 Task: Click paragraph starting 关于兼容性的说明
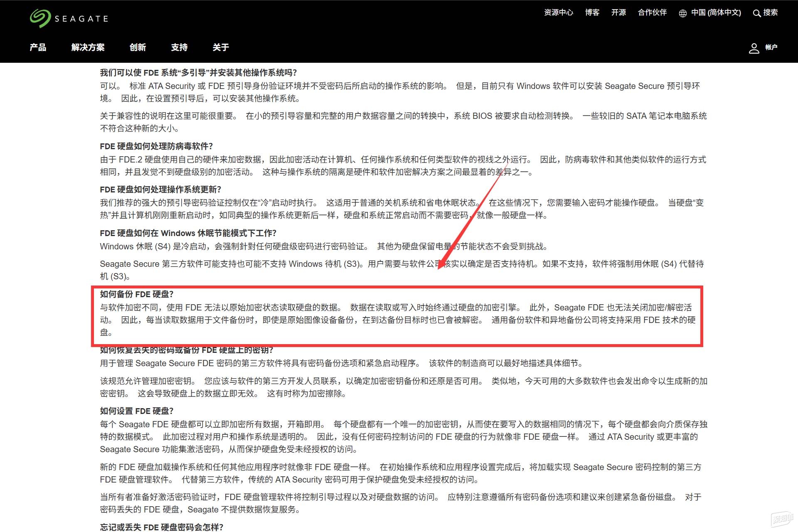point(404,122)
